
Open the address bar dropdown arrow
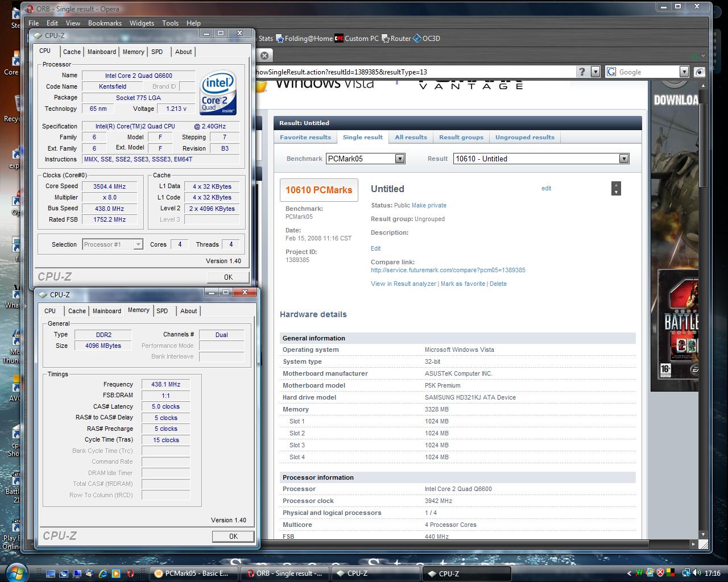(595, 72)
